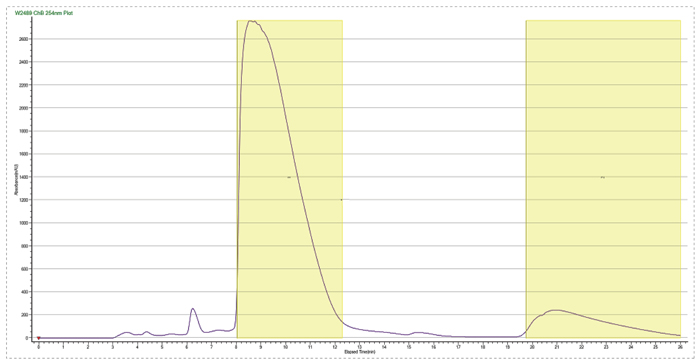Click the 13 tick on the time axis

359,347
